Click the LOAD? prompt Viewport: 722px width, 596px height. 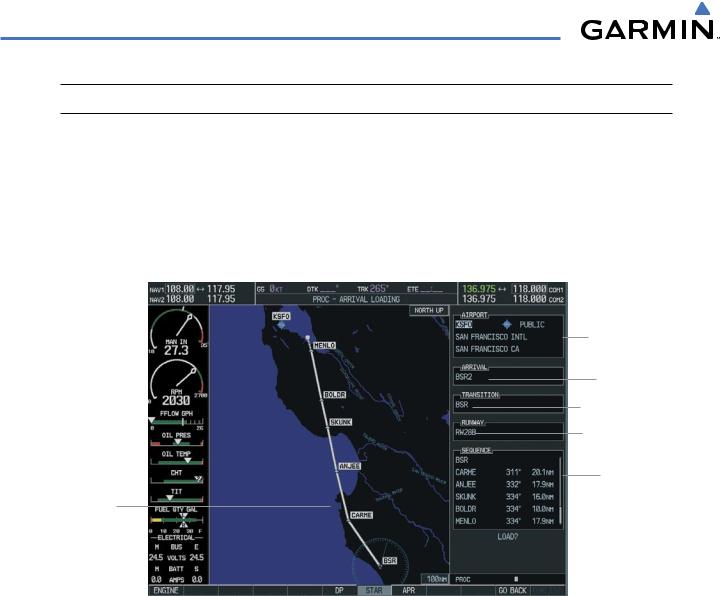pyautogui.click(x=507, y=537)
